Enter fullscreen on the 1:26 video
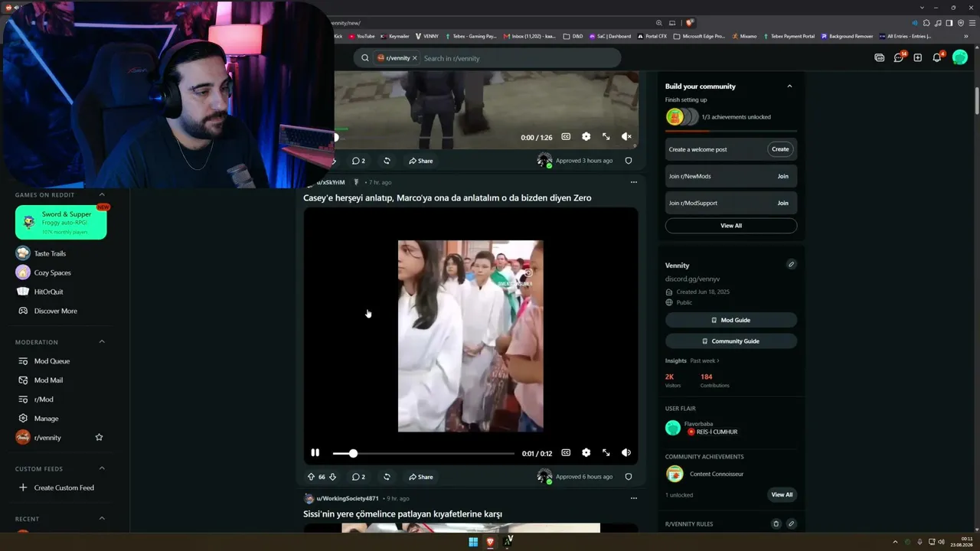980x551 pixels. (606, 137)
